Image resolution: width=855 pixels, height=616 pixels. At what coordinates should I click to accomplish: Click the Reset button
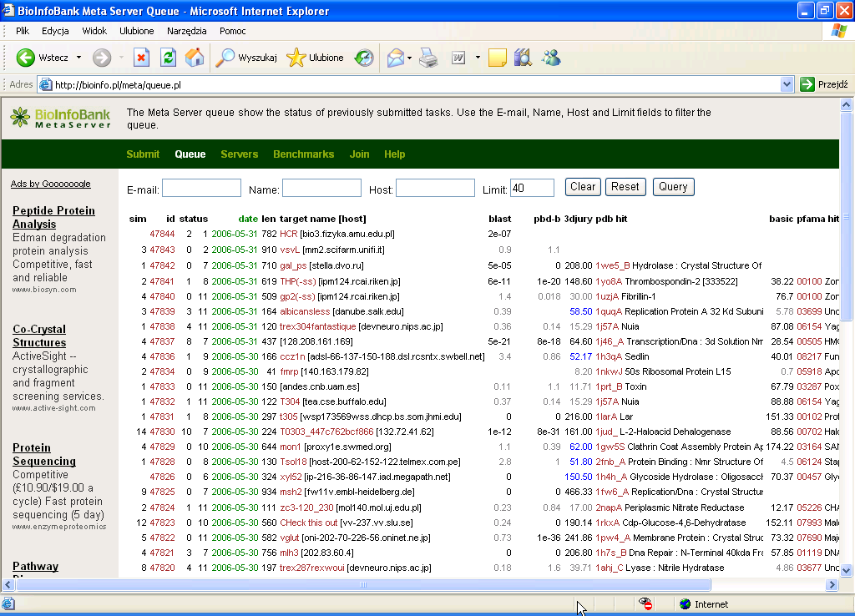[x=625, y=187]
